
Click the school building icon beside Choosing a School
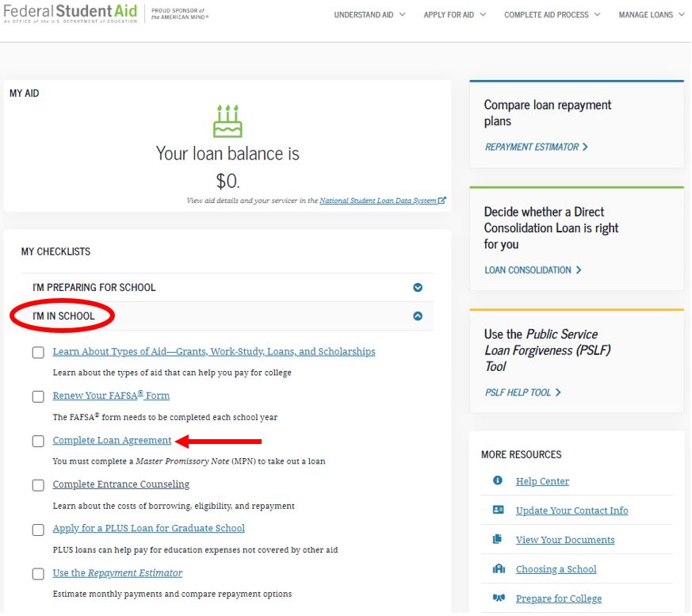499,568
